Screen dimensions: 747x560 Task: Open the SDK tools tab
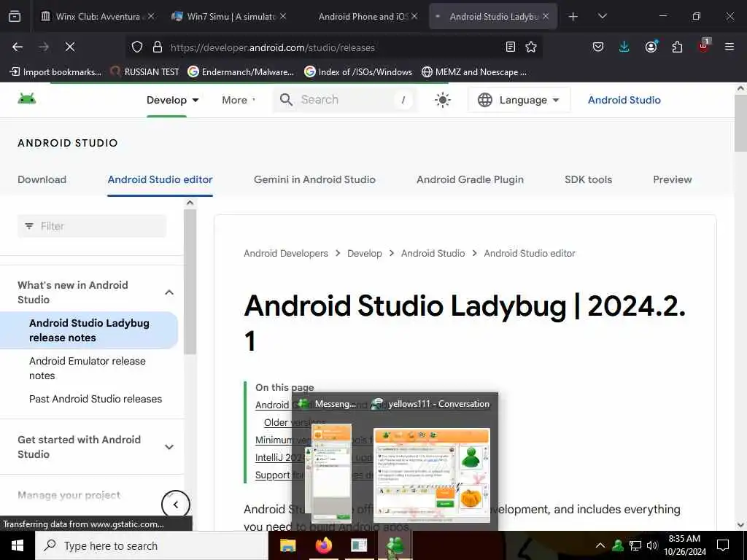(589, 179)
